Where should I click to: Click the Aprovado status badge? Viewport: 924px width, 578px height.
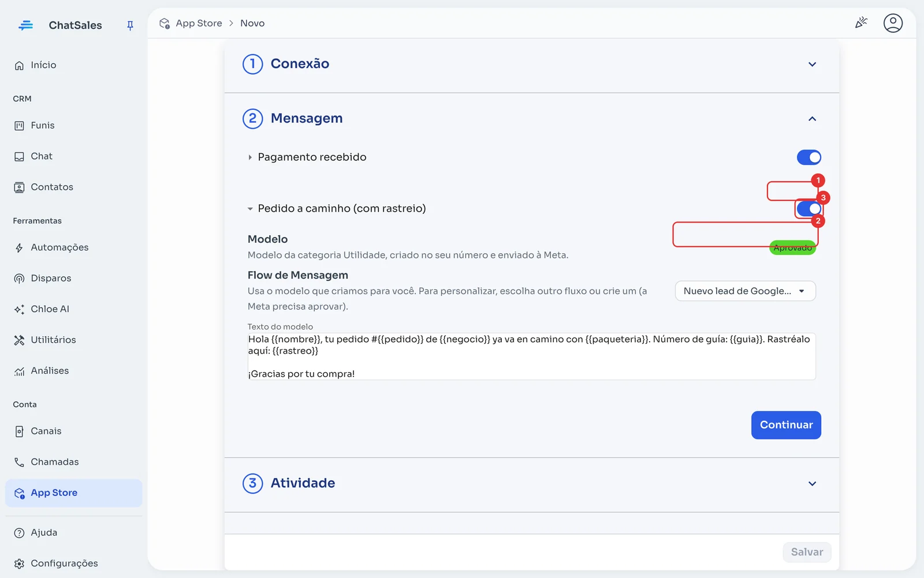click(x=792, y=248)
